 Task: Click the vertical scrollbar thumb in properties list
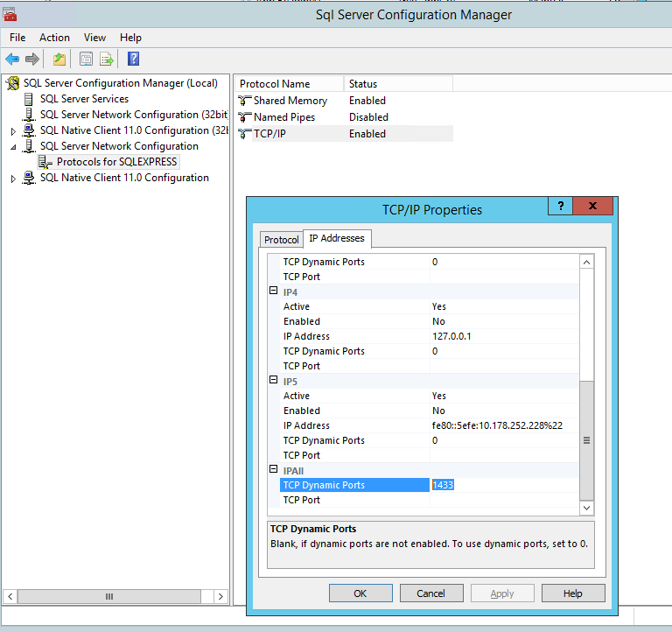click(x=586, y=440)
